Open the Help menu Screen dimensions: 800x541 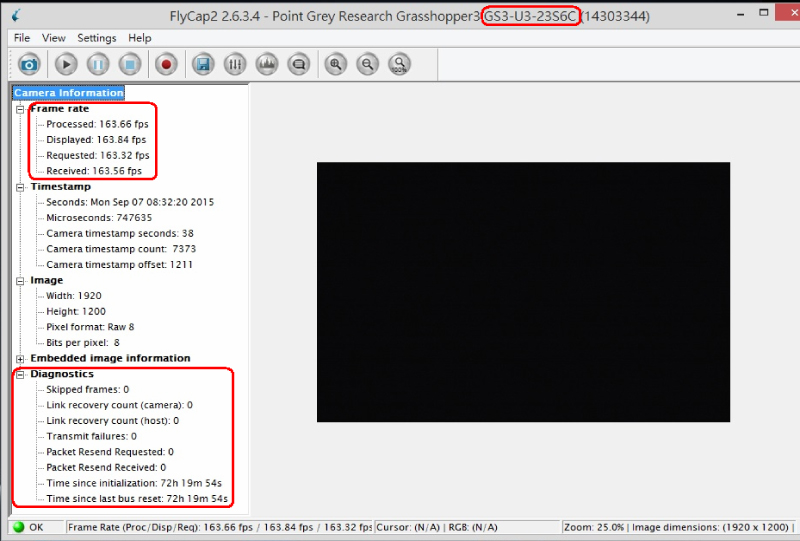[140, 38]
